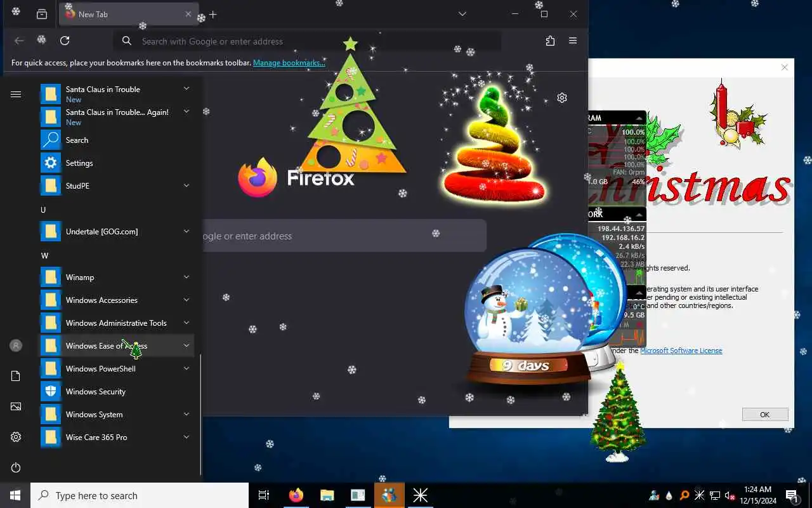This screenshot has width=812, height=508.
Task: Expand the Undertale [GOG.com] folder
Action: 187,231
